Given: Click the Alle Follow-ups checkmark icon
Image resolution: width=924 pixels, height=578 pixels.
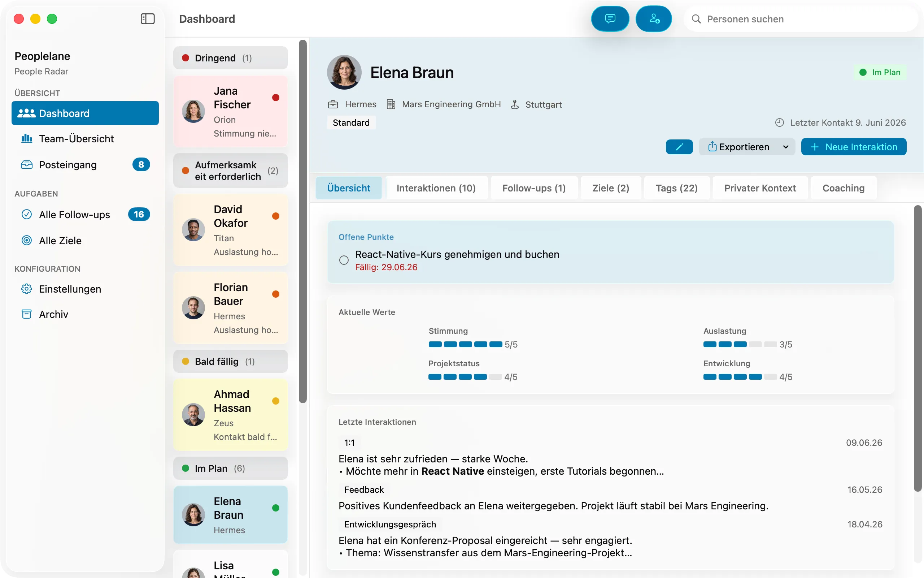Looking at the screenshot, I should click(x=26, y=215).
